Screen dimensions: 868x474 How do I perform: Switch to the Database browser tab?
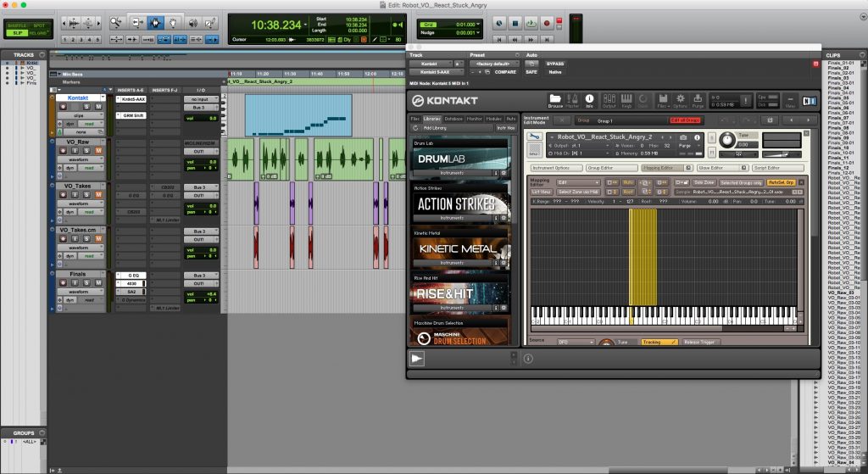(453, 118)
